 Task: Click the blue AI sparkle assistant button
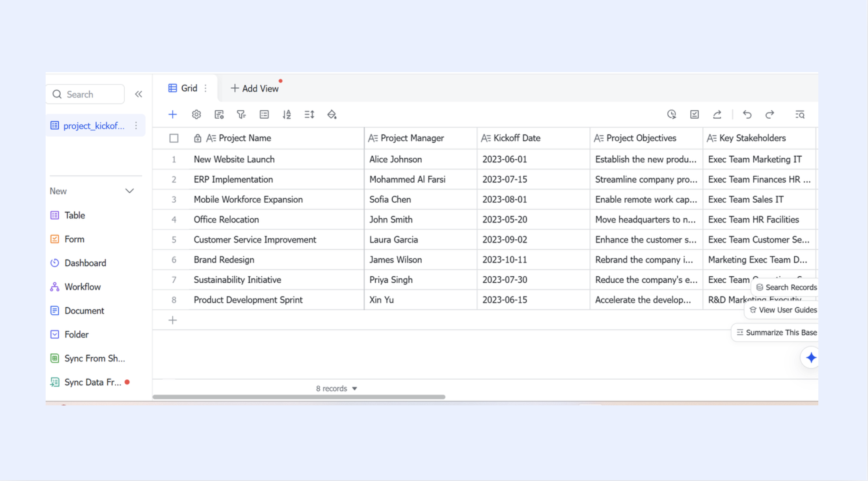(x=811, y=358)
